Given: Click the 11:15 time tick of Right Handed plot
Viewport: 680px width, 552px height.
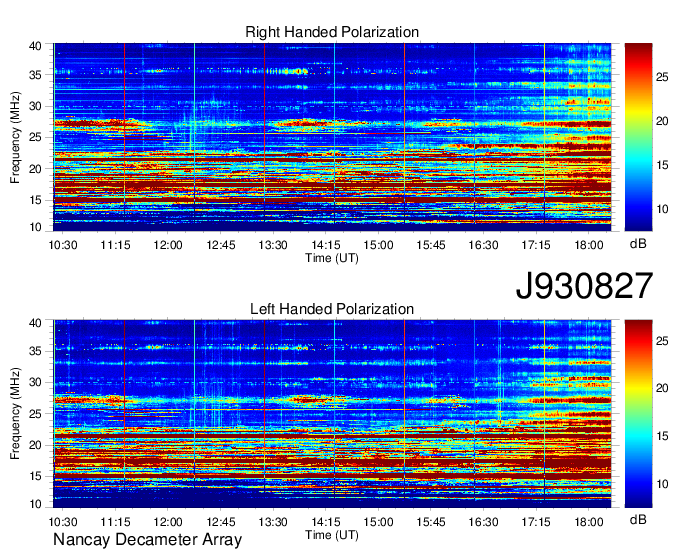Looking at the screenshot, I should (x=115, y=245).
